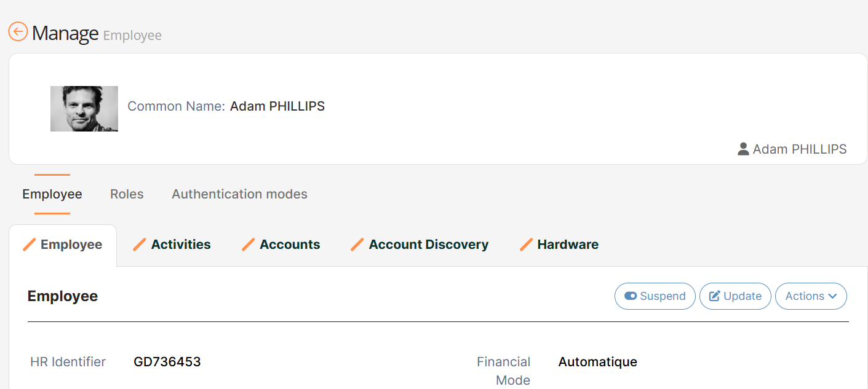Click the Employee section heading above the divider
Screen dimensions: 868x389
pyautogui.click(x=63, y=296)
